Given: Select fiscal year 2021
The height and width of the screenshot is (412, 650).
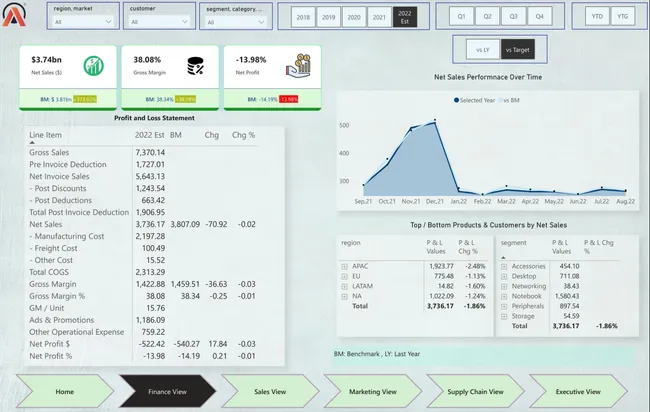Looking at the screenshot, I should [379, 17].
